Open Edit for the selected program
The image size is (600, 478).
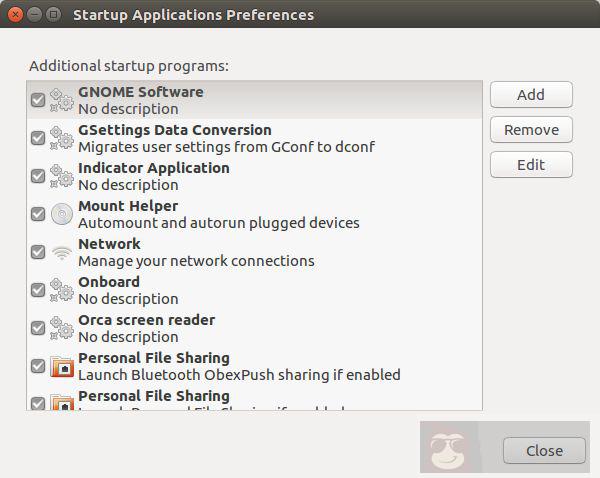click(x=531, y=165)
